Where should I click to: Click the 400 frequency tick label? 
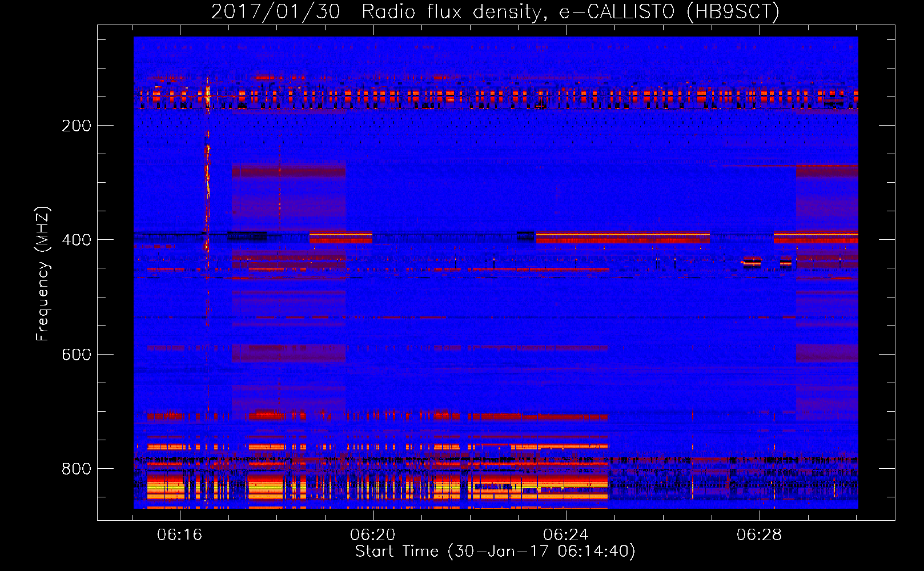77,240
